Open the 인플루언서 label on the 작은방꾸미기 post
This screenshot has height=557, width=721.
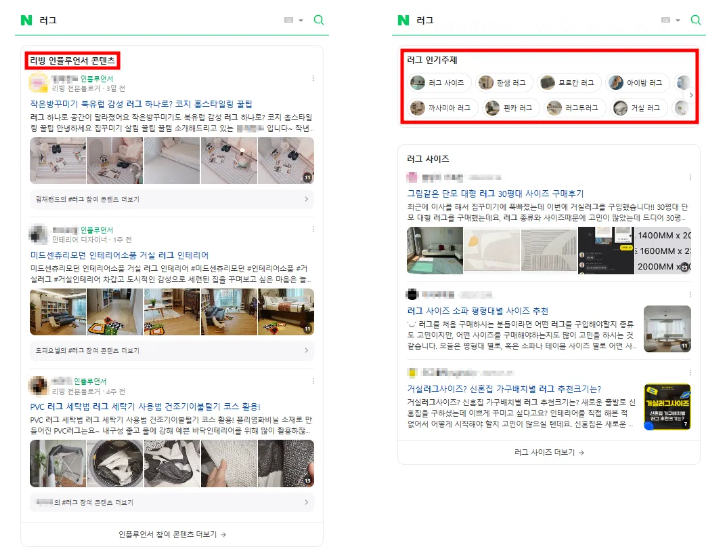click(x=97, y=79)
